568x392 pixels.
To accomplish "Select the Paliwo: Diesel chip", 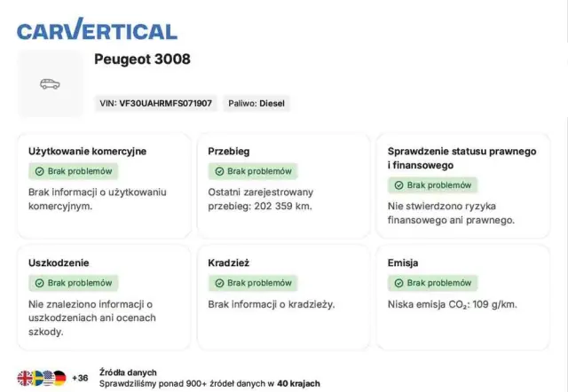I will [256, 104].
